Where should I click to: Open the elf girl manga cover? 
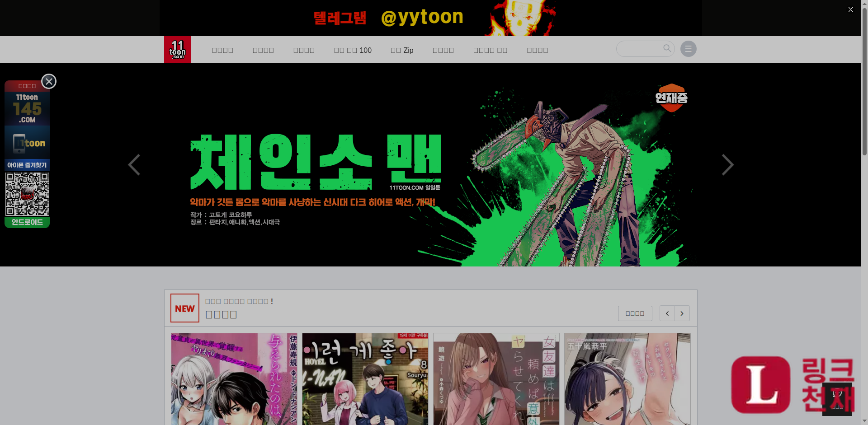[234, 379]
